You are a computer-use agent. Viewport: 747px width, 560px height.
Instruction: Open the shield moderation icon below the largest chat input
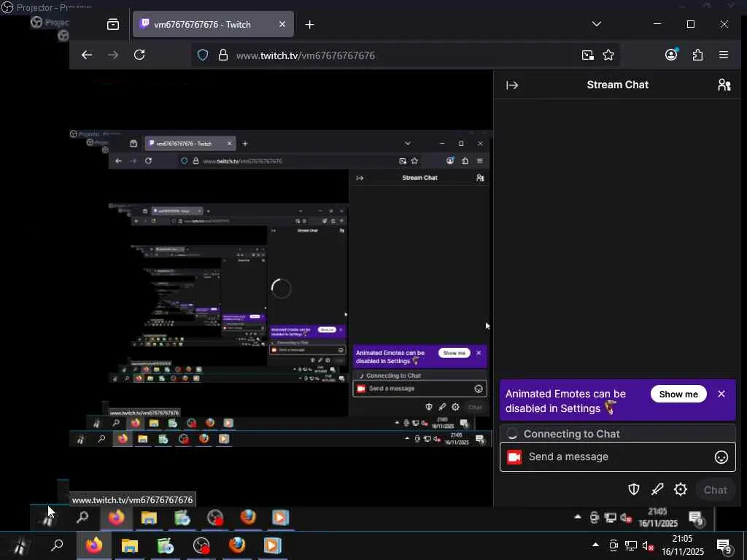click(x=634, y=489)
